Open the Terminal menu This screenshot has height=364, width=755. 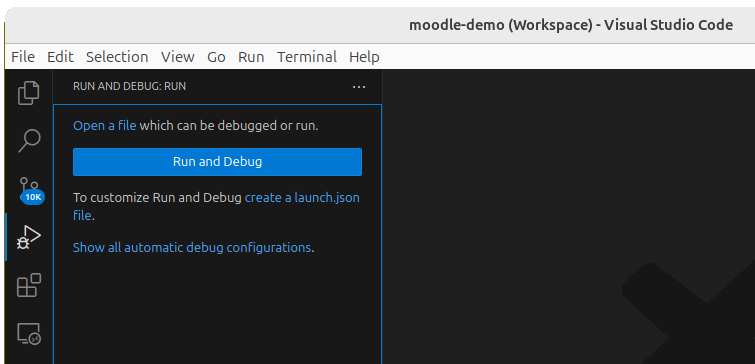(307, 57)
